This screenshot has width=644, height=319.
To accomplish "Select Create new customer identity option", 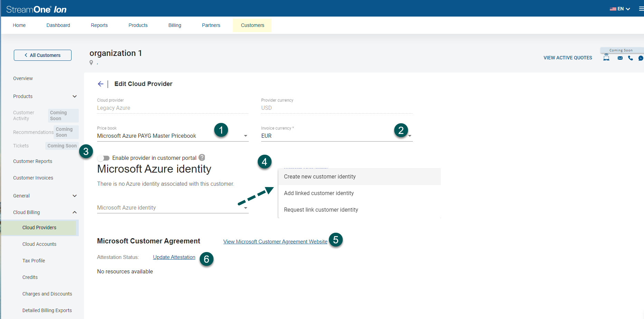I will coord(359,177).
